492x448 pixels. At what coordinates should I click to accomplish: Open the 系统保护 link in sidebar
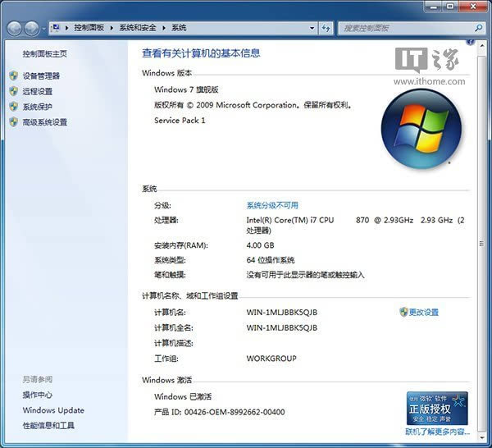38,107
